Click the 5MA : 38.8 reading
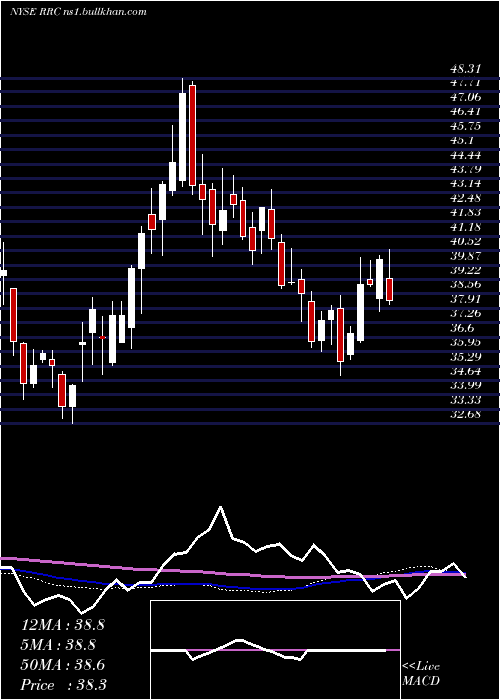 58,645
